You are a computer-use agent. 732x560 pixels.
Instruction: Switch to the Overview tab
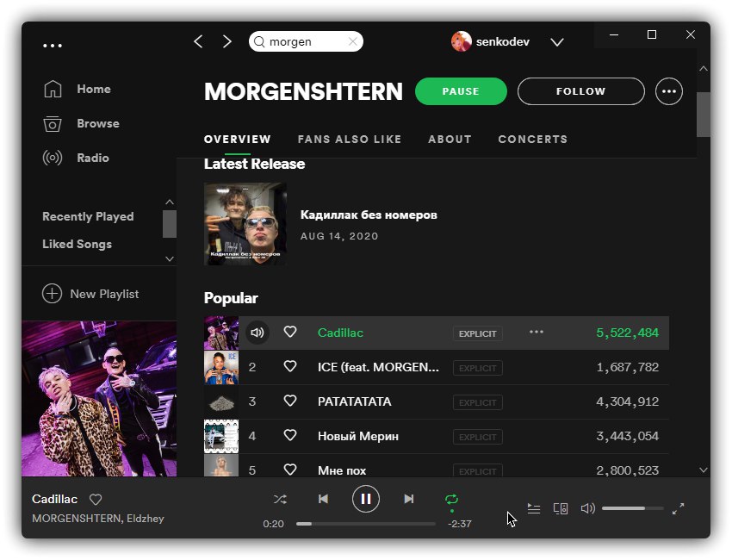[x=237, y=140]
